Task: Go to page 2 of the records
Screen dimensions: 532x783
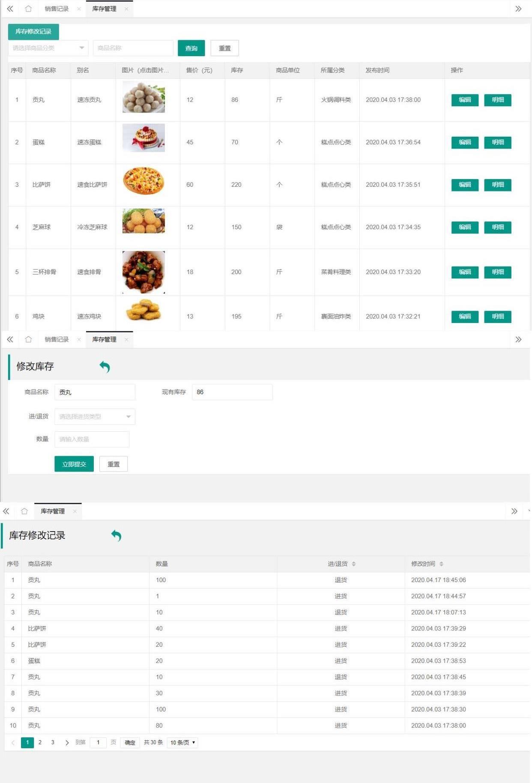Action: 40,742
